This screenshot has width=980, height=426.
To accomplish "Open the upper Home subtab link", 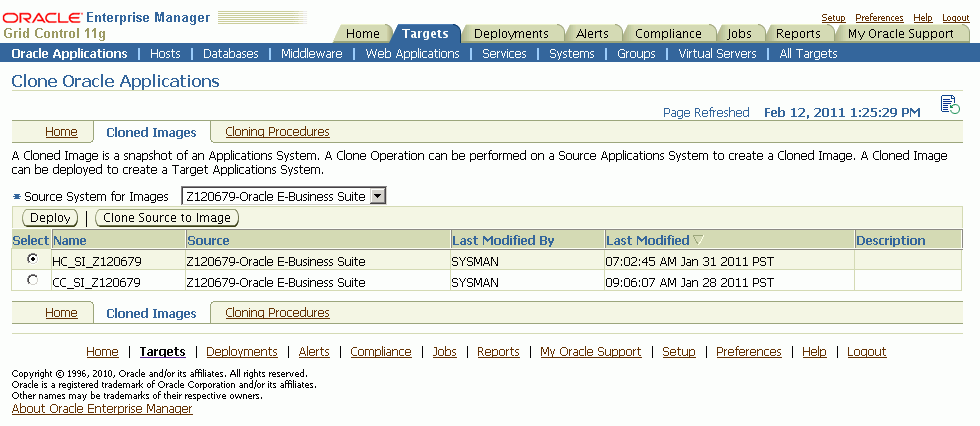I will (61, 132).
